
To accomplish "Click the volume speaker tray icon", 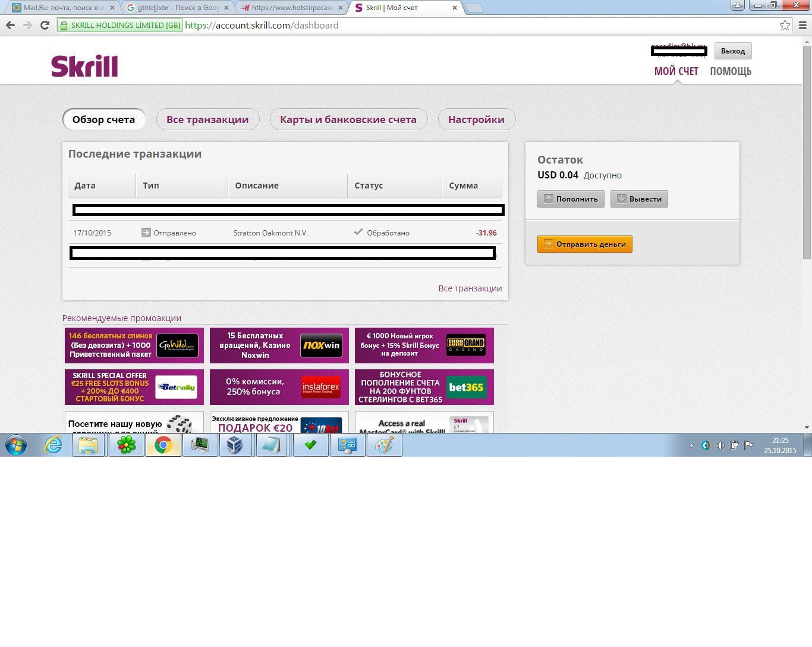I will (720, 445).
